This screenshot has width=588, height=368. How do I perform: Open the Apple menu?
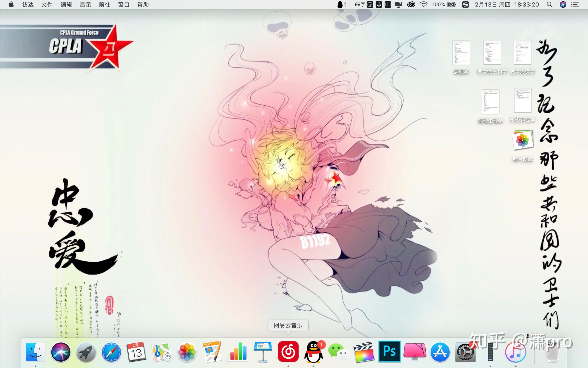(11, 4)
